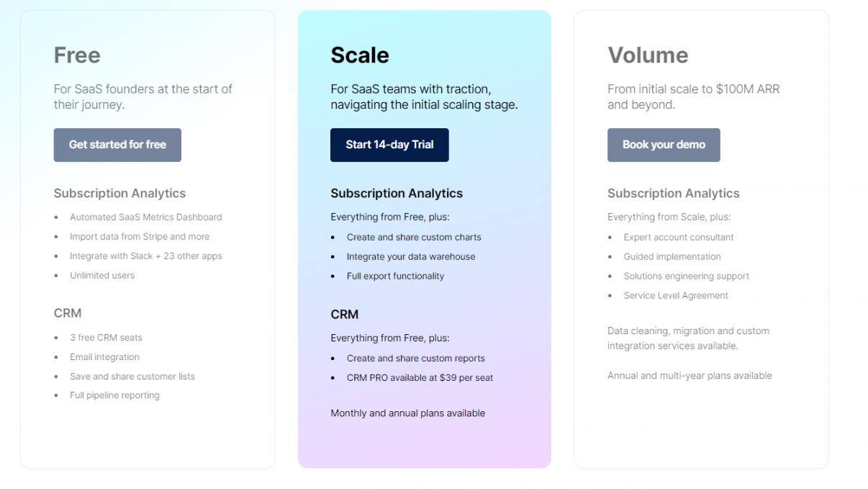Click "Expert account consultant" feature
The width and height of the screenshot is (868, 489).
pos(679,237)
